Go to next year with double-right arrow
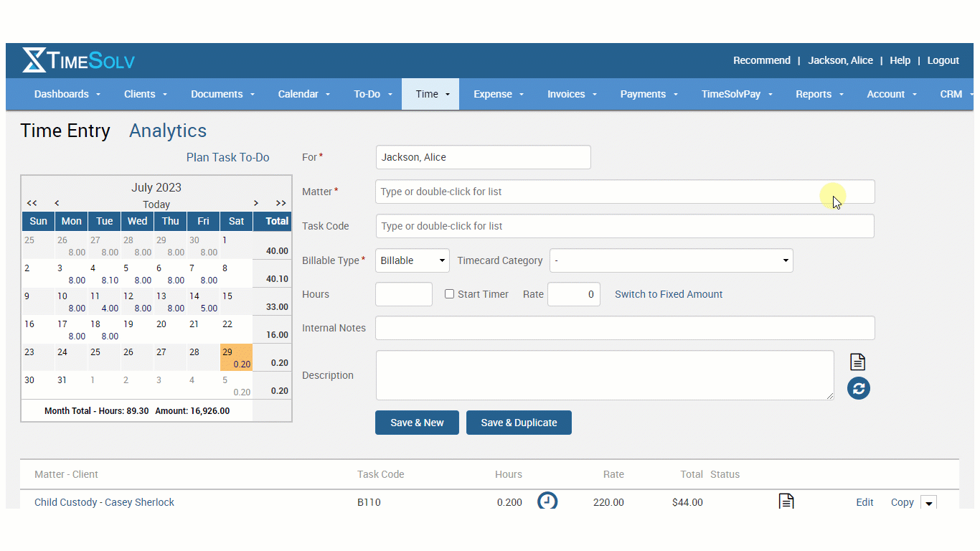Viewport: 980px width, 551px height. coord(281,203)
